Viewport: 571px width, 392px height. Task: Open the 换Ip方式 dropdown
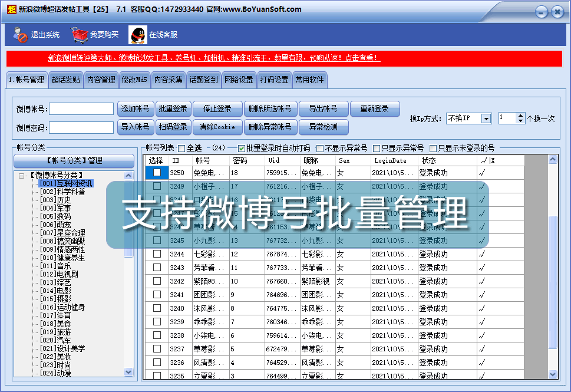[486, 118]
